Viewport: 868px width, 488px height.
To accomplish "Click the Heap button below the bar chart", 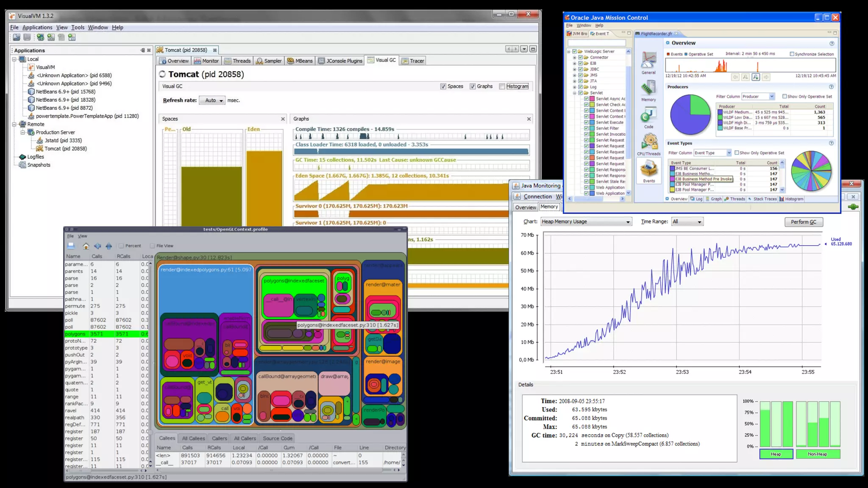I will click(x=776, y=454).
